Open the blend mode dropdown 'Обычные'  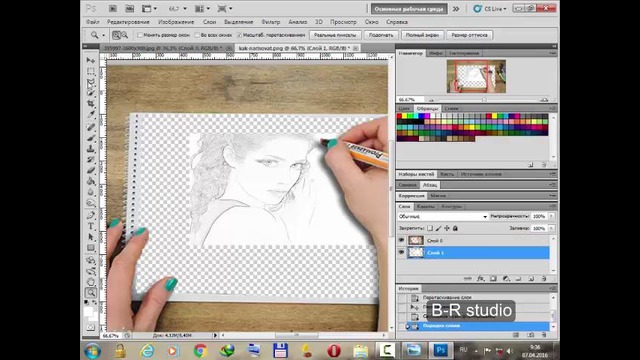pos(442,216)
